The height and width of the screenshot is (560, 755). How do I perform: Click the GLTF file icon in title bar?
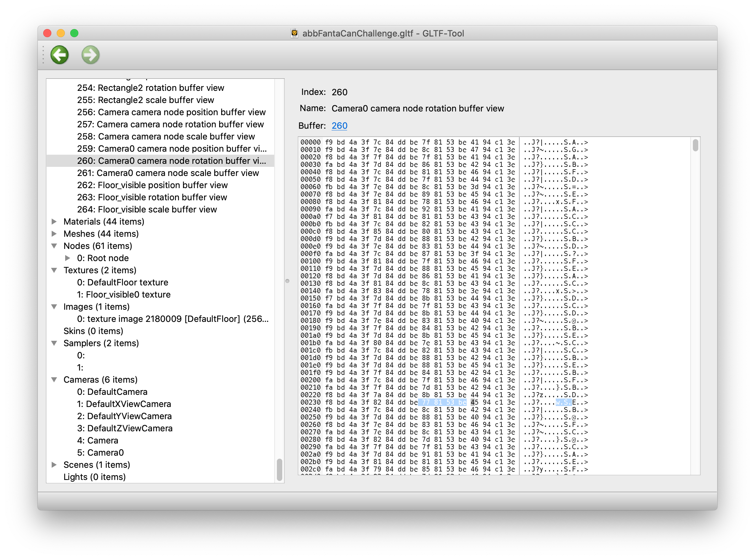click(x=294, y=33)
